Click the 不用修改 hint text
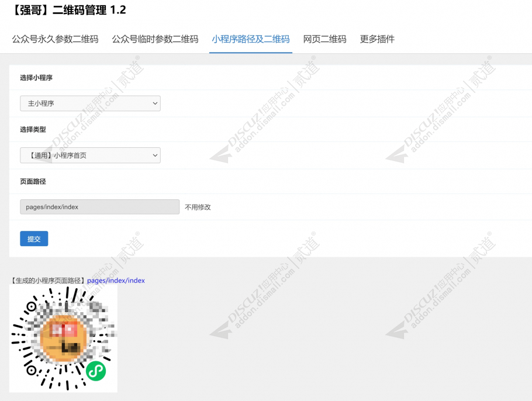Screen dimensions: 532x401 [x=198, y=208]
